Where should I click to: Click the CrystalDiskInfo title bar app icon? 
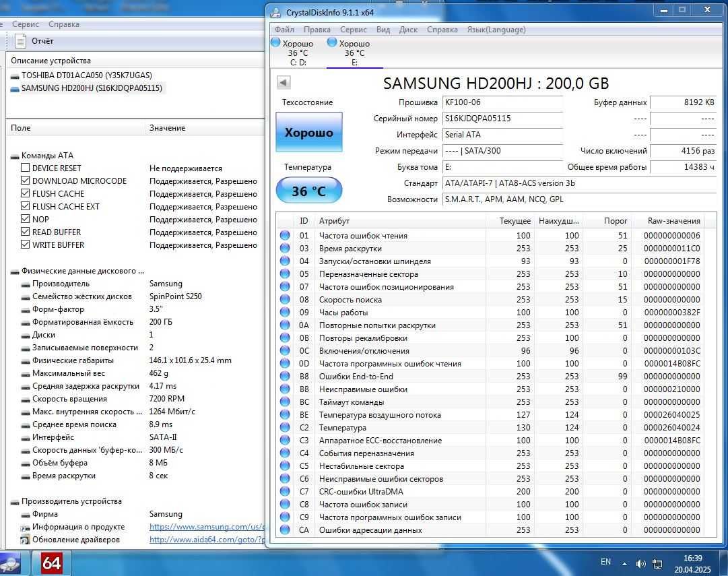click(275, 13)
